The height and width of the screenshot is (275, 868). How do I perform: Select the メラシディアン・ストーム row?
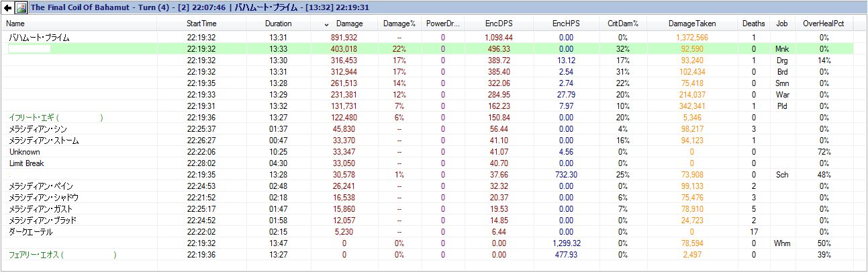[427, 141]
